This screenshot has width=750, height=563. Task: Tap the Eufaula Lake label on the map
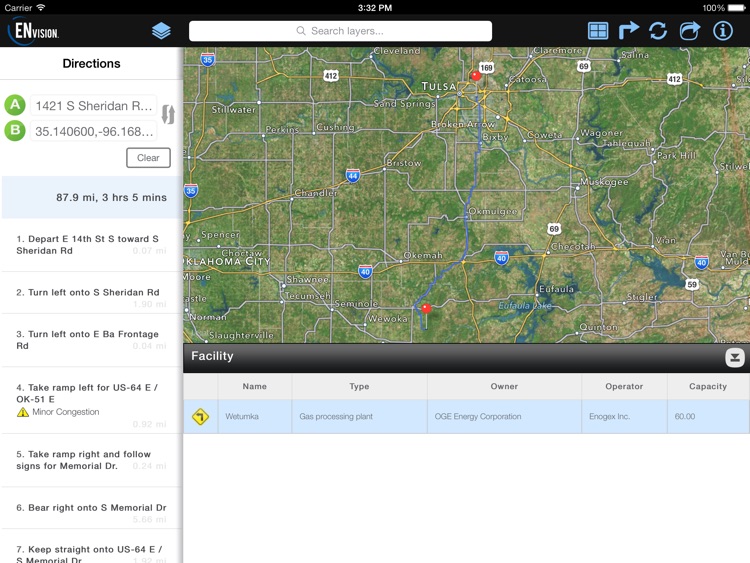click(x=525, y=306)
